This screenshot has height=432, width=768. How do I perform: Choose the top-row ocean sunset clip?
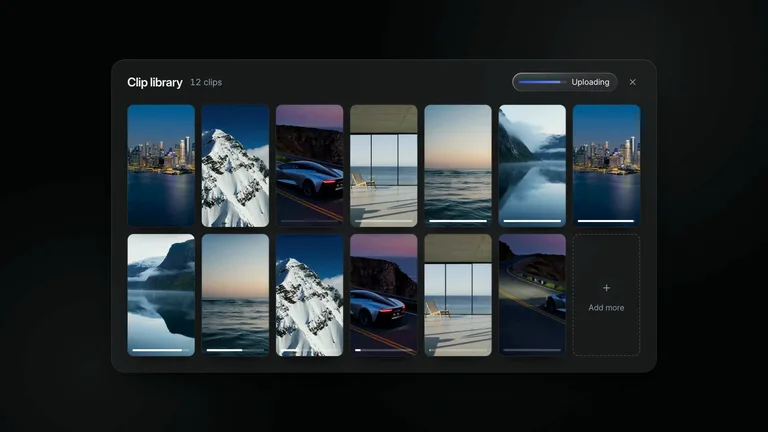pyautogui.click(x=458, y=166)
